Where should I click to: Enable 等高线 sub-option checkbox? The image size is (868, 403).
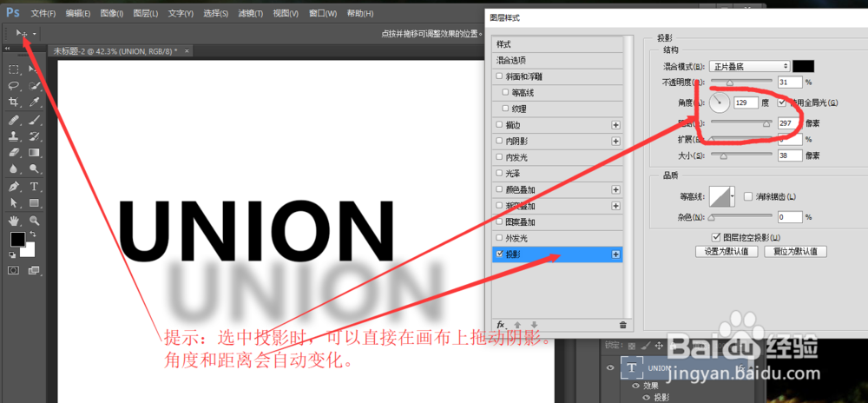point(505,92)
